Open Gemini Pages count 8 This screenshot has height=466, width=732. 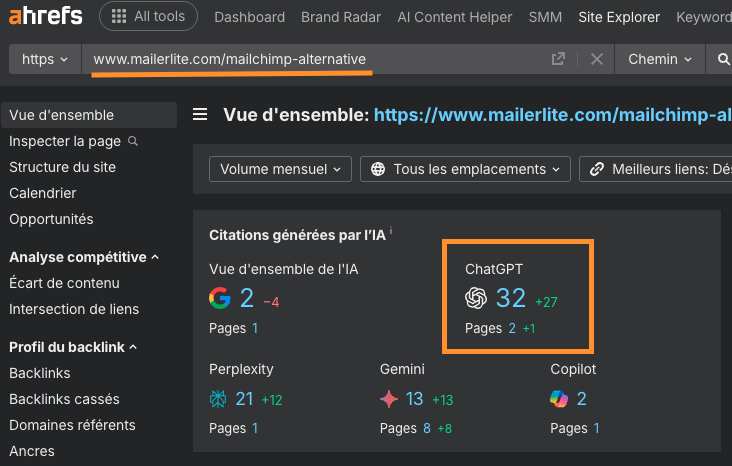(427, 428)
